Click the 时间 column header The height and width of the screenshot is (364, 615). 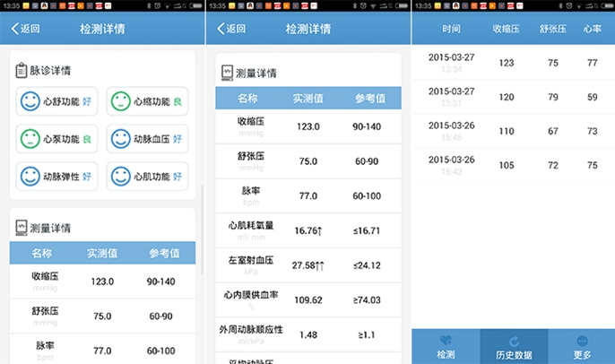point(452,30)
